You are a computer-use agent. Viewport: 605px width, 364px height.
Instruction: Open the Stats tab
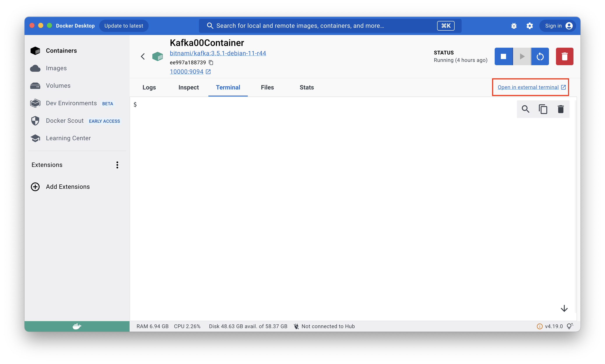tap(307, 87)
